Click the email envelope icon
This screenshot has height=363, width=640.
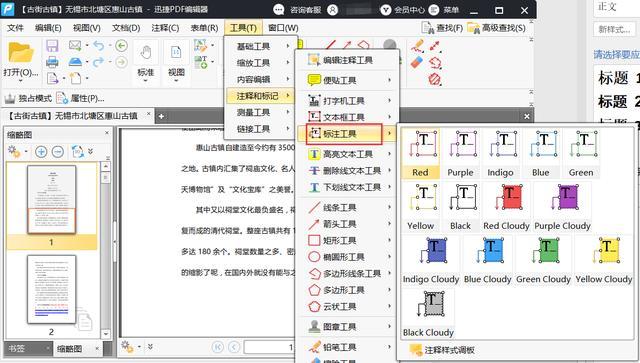pos(75,45)
